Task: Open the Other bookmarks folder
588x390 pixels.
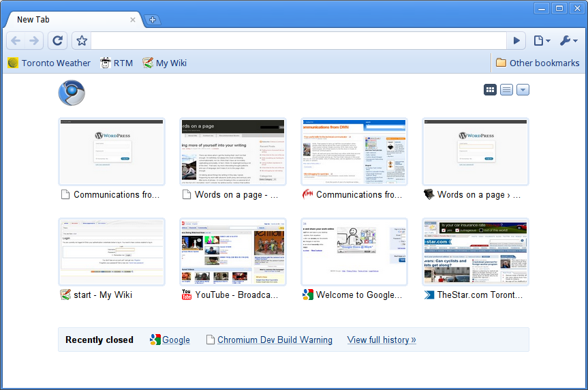Action: [537, 63]
